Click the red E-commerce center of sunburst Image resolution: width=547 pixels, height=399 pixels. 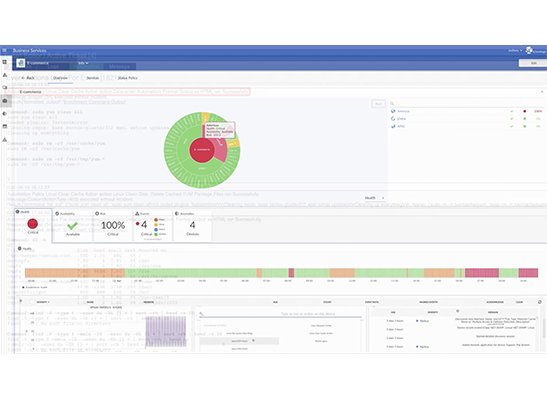[202, 150]
